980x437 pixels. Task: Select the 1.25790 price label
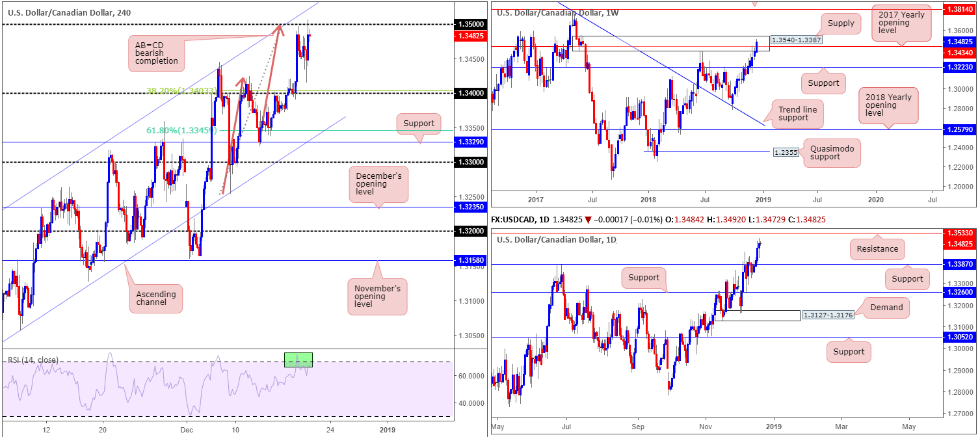(x=960, y=130)
